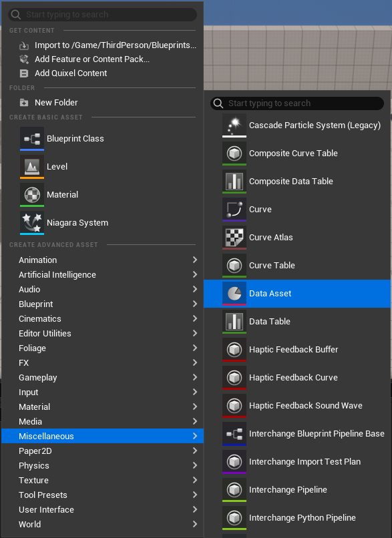Click the Haptic Feedback Sound Wave icon

(234, 406)
